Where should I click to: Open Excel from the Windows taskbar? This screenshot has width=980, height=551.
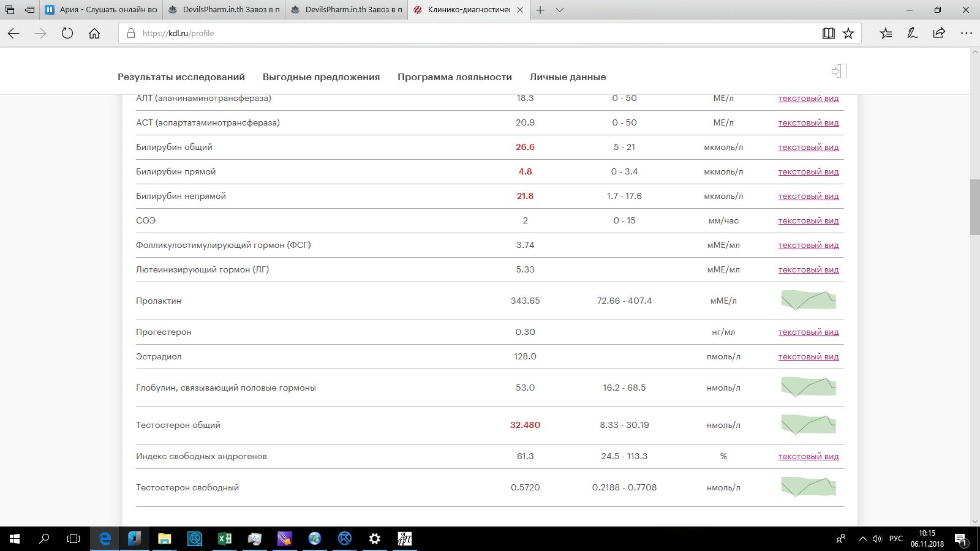(225, 539)
